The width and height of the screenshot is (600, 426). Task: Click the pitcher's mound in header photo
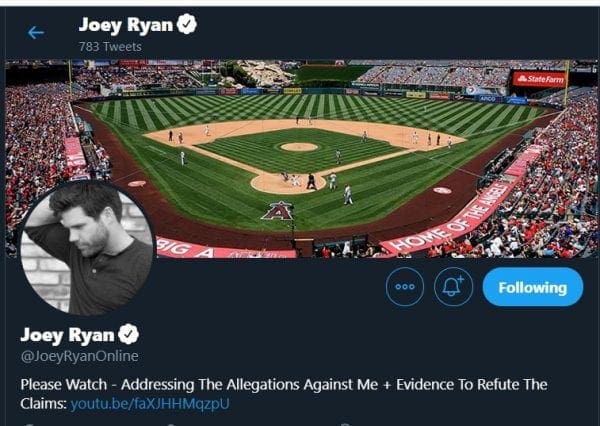point(298,147)
